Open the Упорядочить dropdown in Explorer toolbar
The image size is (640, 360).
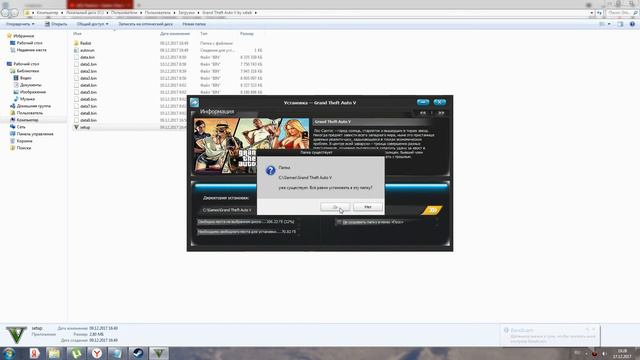(20, 24)
